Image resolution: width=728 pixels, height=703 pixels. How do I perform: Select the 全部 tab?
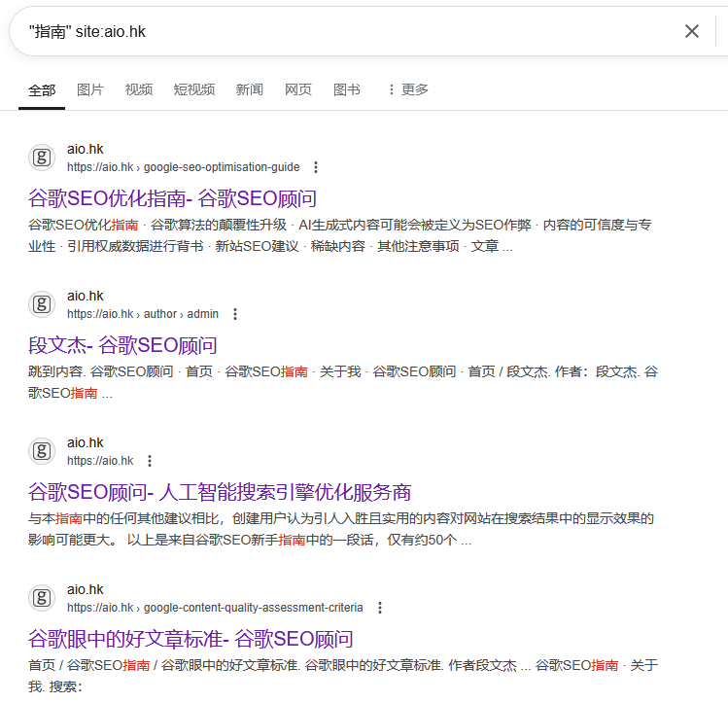click(42, 90)
